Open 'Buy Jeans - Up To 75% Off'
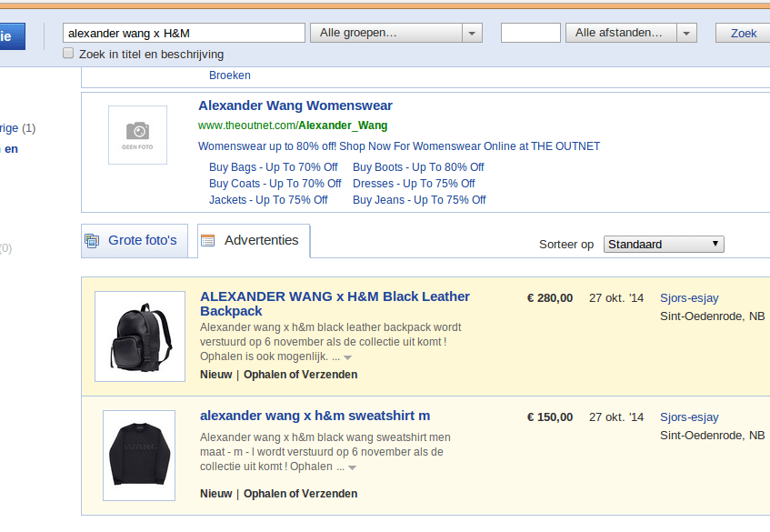Image resolution: width=770 pixels, height=532 pixels. click(419, 200)
